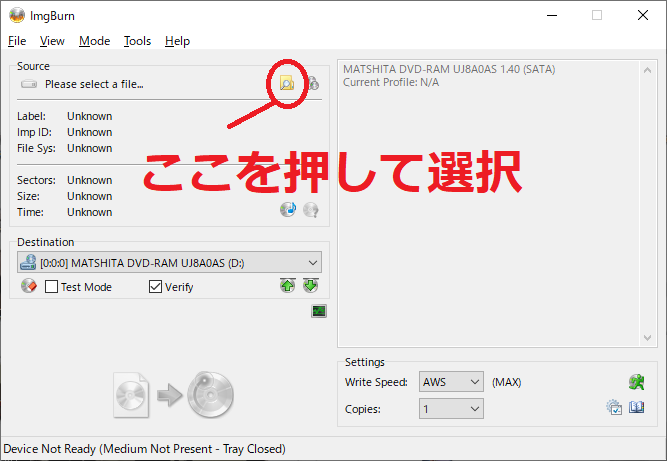Screen dimensions: 667x461
Task: Start writing with the image-to-disc button
Action: pos(174,395)
